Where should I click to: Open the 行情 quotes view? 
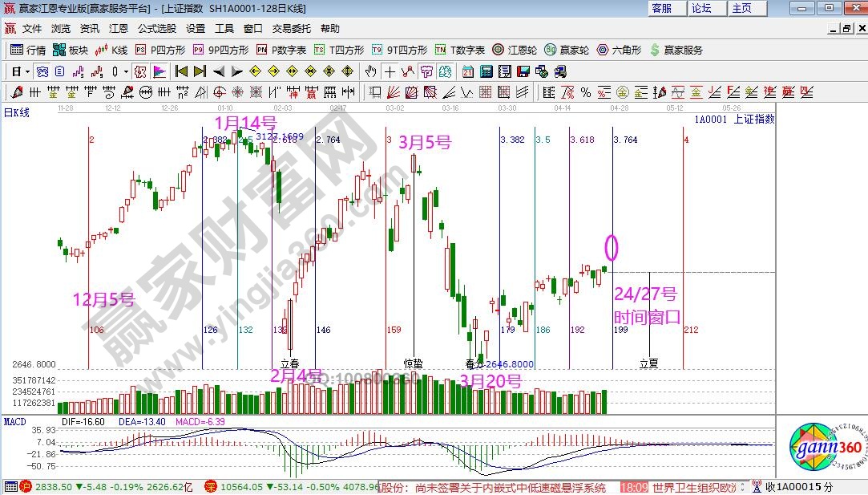pos(28,50)
